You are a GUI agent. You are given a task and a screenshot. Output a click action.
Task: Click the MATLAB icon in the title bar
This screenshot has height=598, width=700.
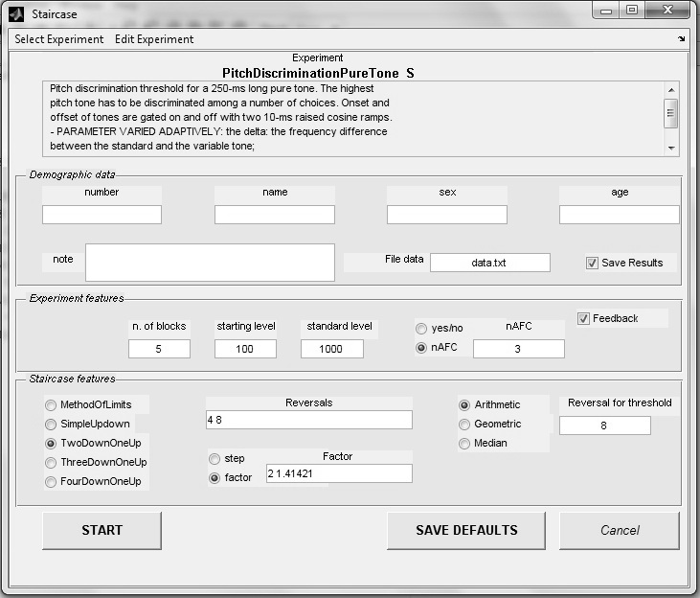(16, 14)
